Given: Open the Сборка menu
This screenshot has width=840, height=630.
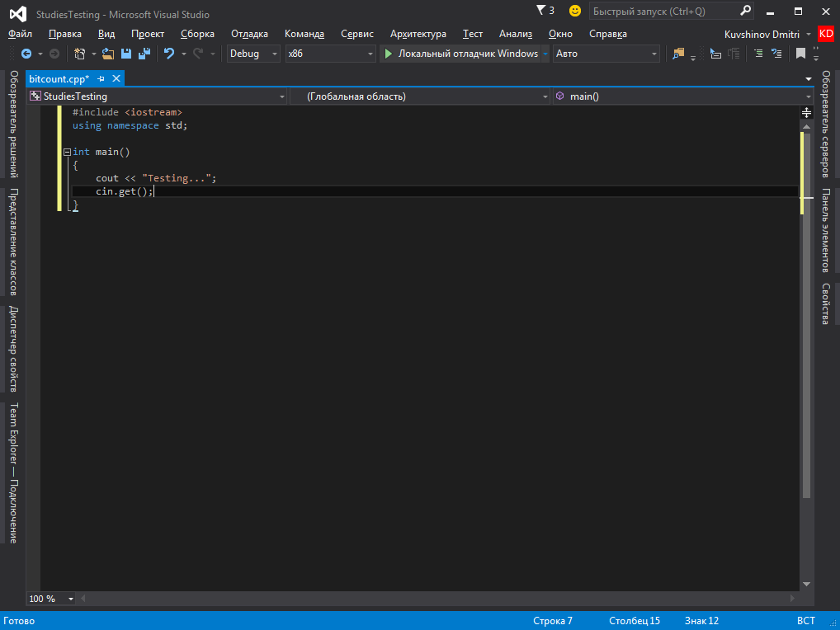Looking at the screenshot, I should coord(197,34).
